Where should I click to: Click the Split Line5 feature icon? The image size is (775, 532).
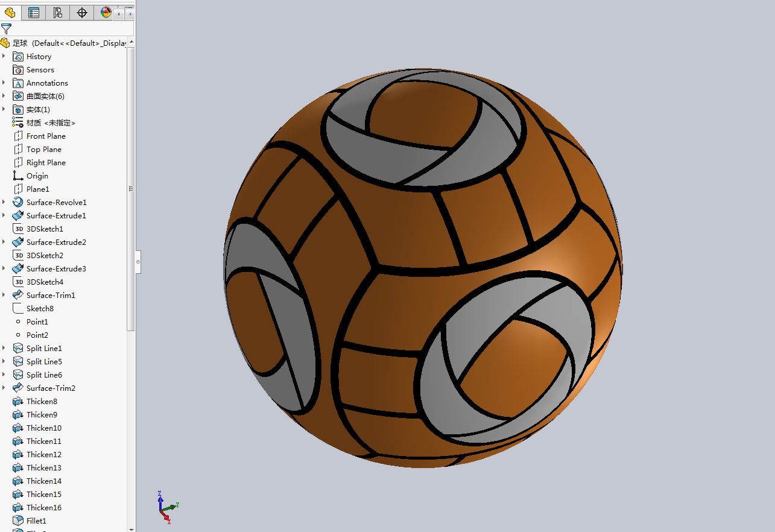tap(18, 361)
